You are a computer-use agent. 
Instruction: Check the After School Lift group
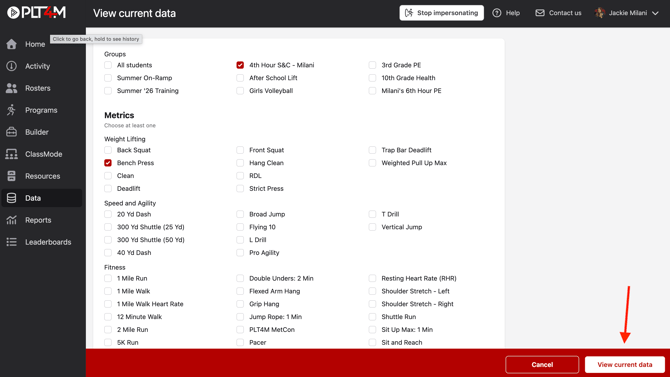point(240,78)
